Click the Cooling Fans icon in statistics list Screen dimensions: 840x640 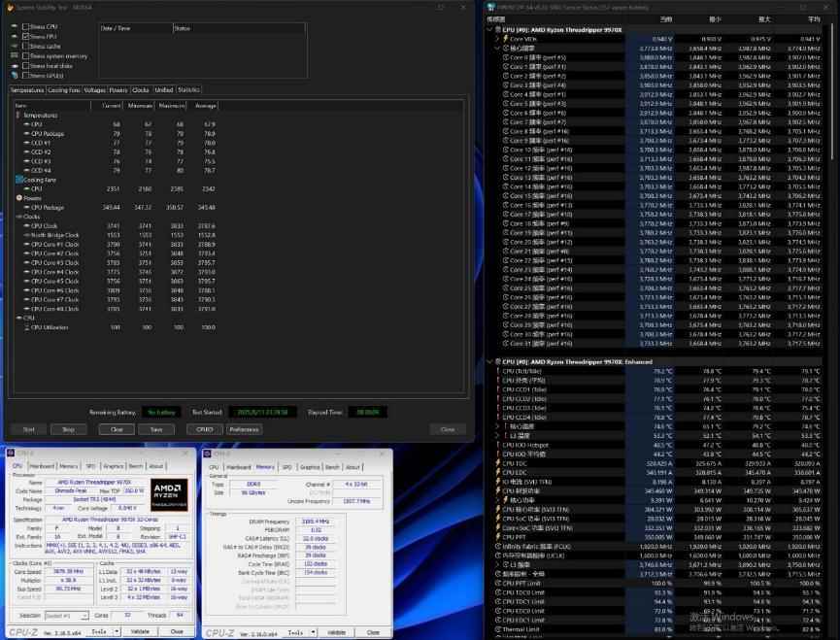19,180
